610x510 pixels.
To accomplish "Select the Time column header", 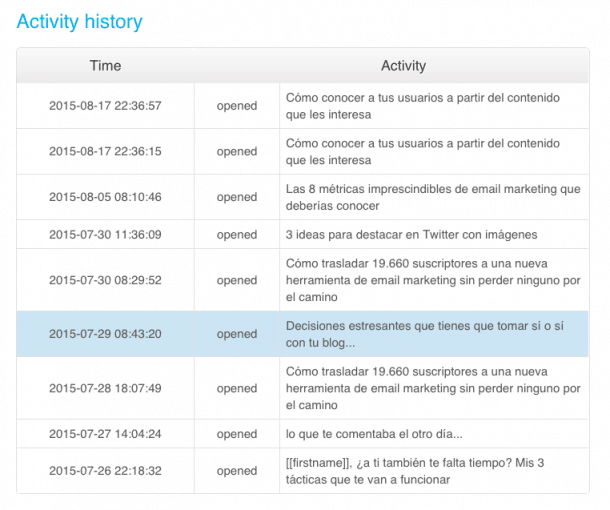I will coord(105,66).
